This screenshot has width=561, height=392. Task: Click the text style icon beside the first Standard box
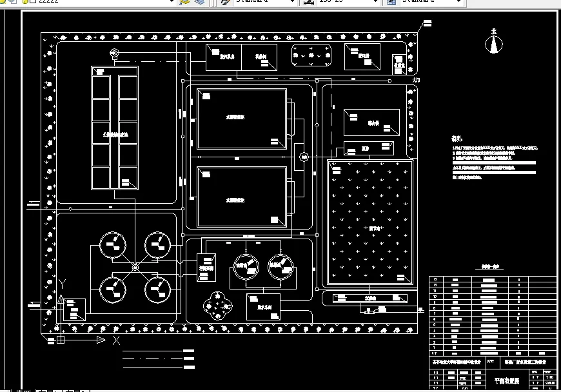pyautogui.click(x=226, y=1)
